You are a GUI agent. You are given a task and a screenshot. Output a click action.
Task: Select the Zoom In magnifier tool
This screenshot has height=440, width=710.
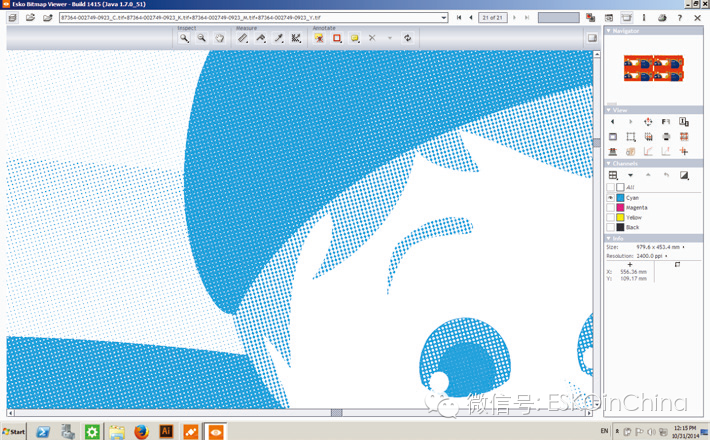(184, 38)
